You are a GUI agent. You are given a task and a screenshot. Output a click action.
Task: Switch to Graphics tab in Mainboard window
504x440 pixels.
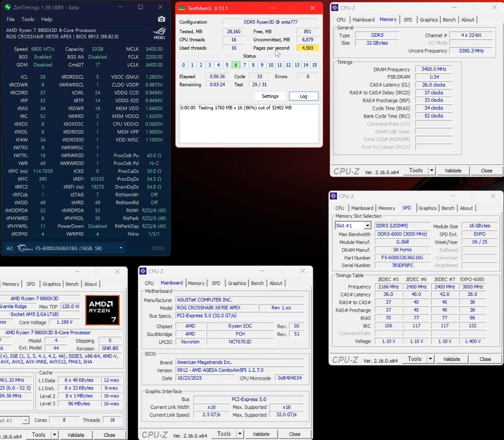coord(237,283)
